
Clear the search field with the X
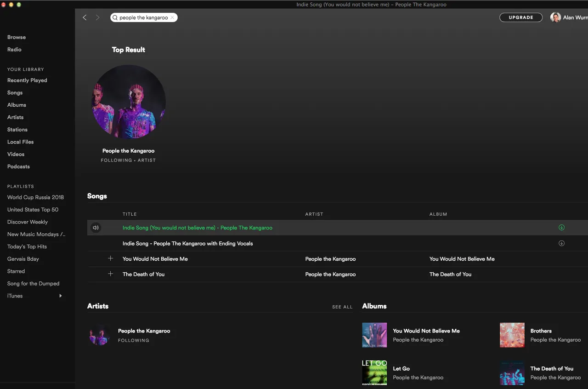[x=172, y=17]
